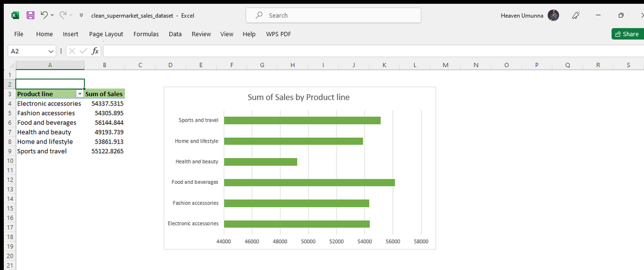Viewport: 644px width, 270px height.
Task: Click the Select All corner triangle
Action: (11, 65)
